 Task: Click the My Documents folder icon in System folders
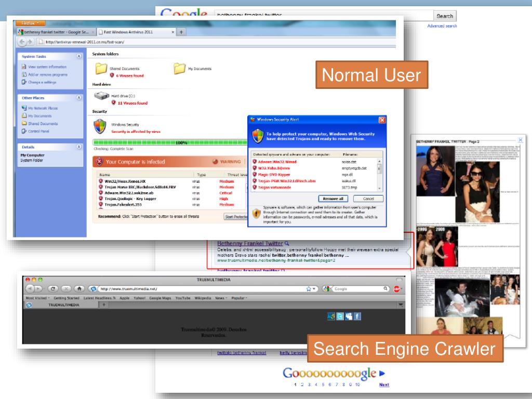[179, 69]
